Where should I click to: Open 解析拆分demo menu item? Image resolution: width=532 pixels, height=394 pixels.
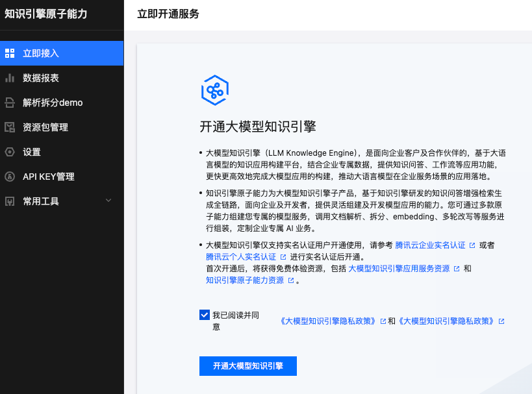point(62,103)
